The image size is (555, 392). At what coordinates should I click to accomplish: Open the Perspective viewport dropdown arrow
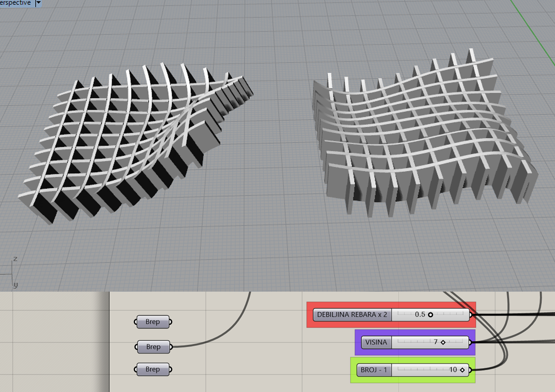point(38,3)
